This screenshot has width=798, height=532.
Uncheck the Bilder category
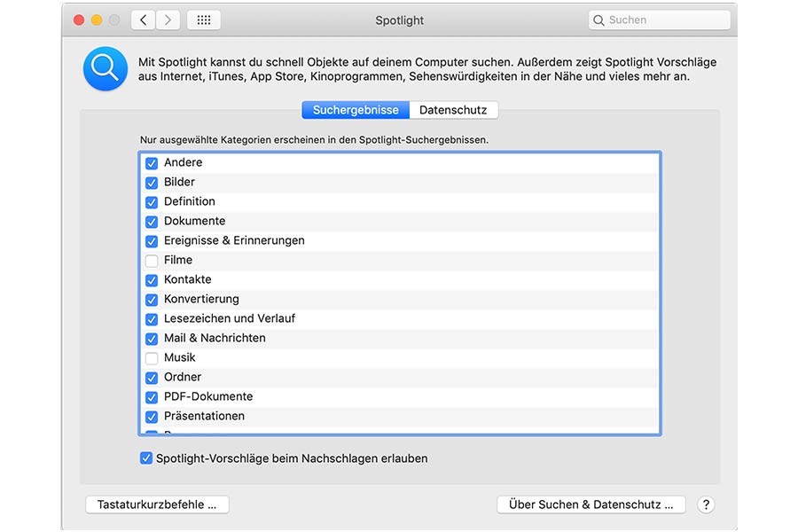coord(152,183)
